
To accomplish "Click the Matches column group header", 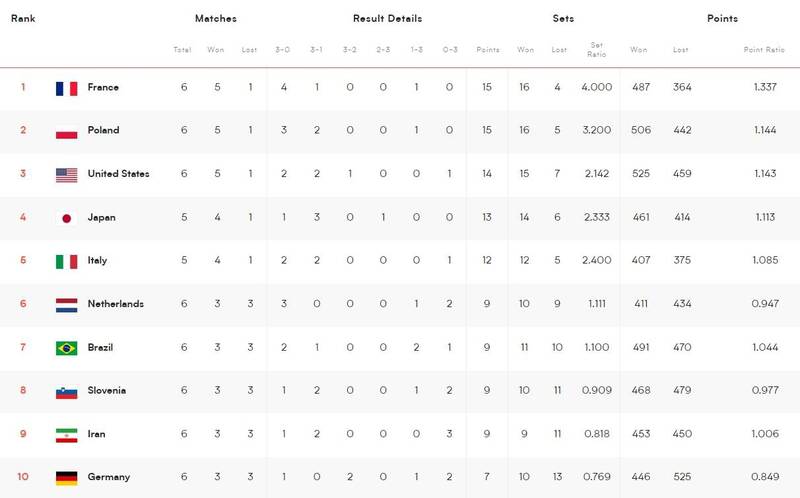I will (x=216, y=19).
